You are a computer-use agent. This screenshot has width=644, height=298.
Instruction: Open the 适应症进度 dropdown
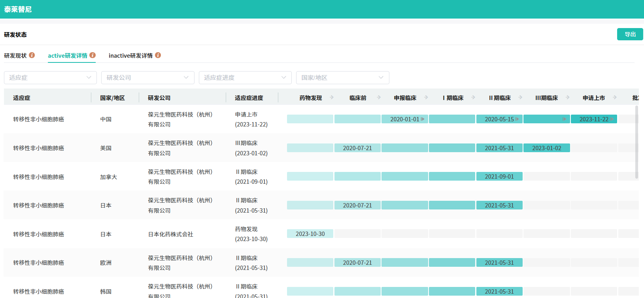[x=245, y=77]
